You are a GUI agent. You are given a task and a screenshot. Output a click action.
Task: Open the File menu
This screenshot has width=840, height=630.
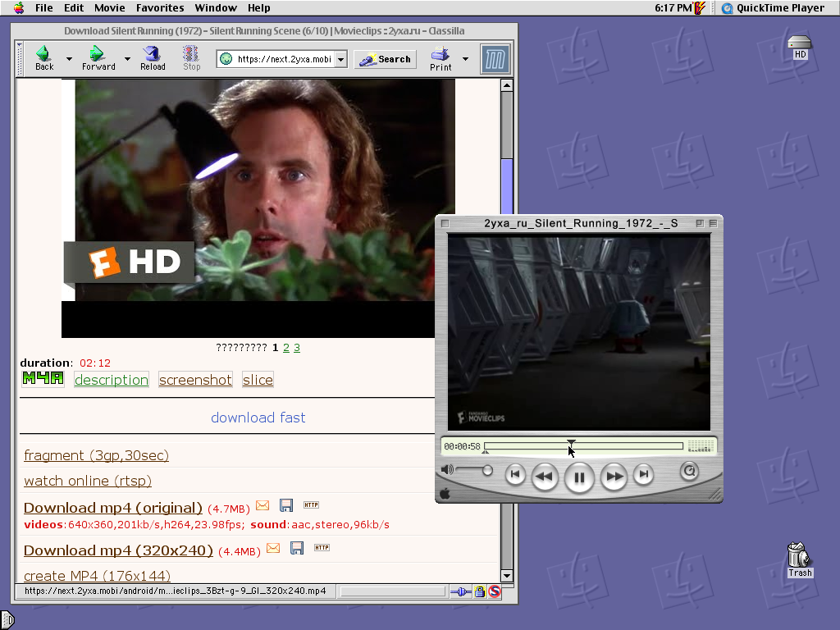tap(44, 8)
